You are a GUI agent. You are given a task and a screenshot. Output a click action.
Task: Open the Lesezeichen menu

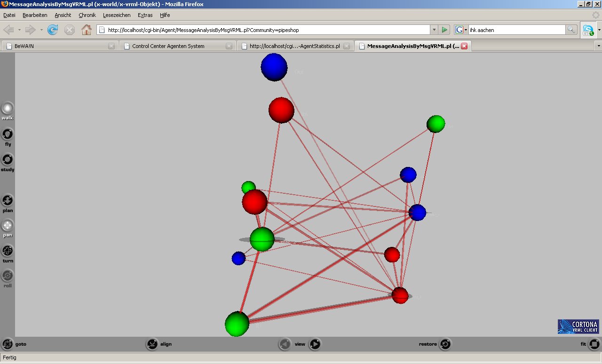point(117,15)
